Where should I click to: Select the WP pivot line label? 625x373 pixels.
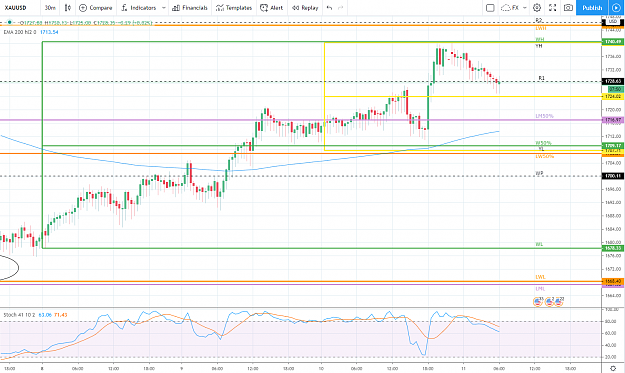pyautogui.click(x=539, y=173)
